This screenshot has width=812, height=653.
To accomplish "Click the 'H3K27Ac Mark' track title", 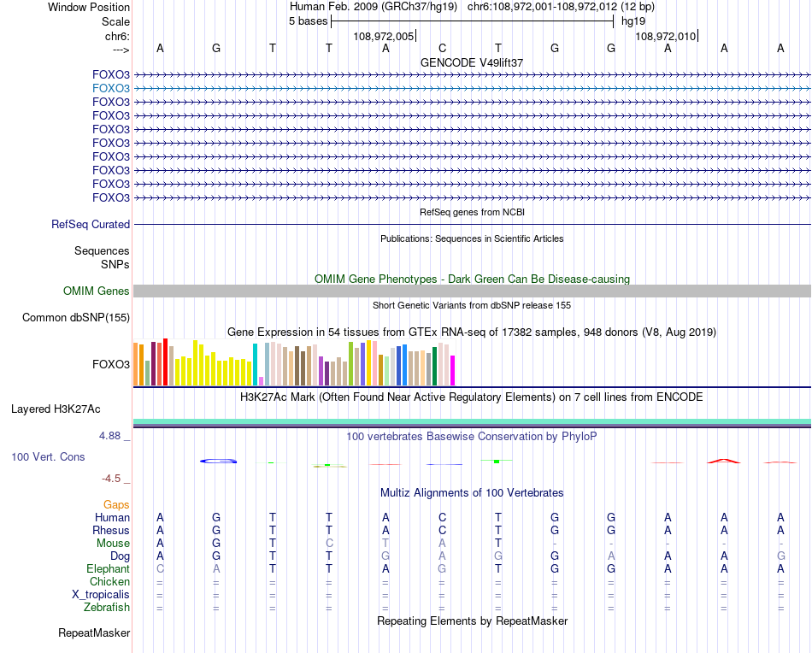I will pyautogui.click(x=472, y=397).
